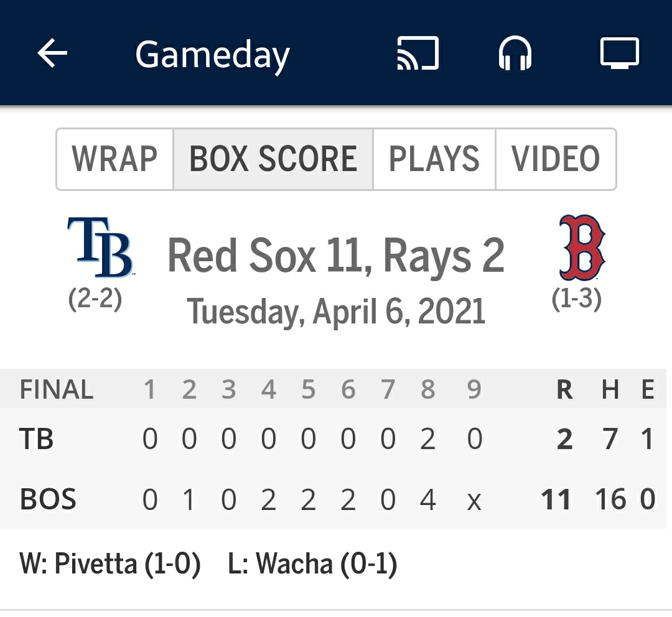Tap the date Tuesday, April 6, 2021

tap(337, 312)
